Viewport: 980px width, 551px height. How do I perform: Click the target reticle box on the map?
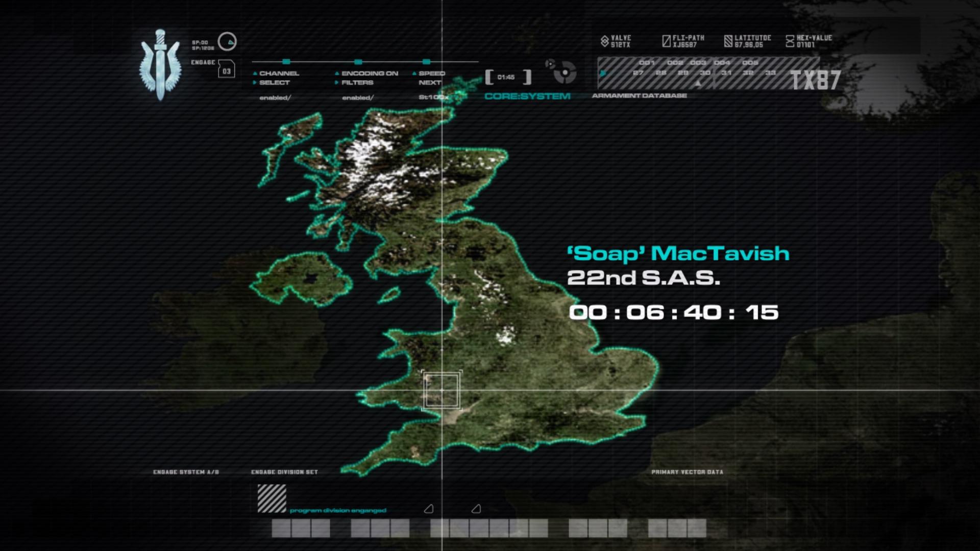(x=442, y=390)
